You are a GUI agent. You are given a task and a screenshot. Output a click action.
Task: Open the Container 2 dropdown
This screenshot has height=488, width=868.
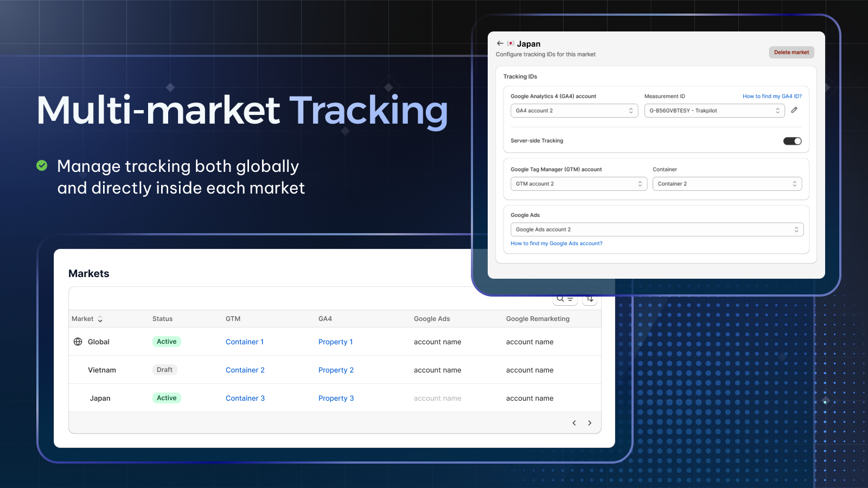727,184
